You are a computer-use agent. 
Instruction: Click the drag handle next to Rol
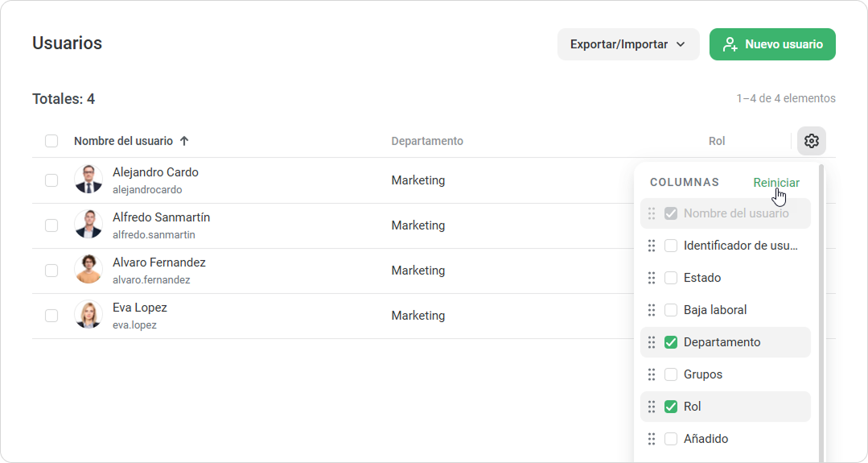coord(652,407)
